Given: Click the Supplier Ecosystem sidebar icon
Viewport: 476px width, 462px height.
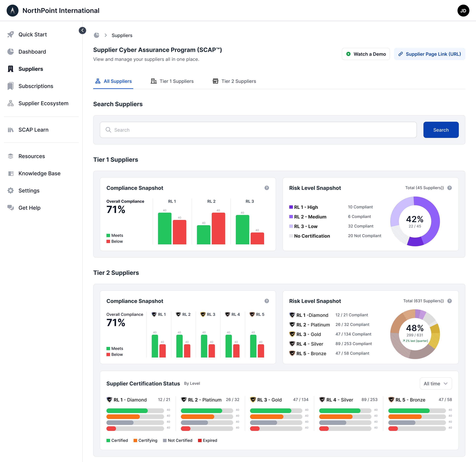Looking at the screenshot, I should (x=10, y=103).
